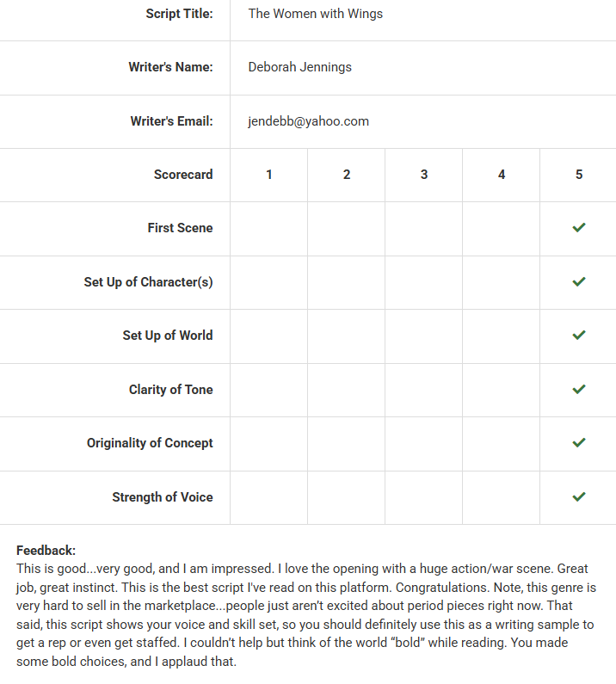Click the Scorecard column header 5
The width and height of the screenshot is (616, 684).
(579, 175)
